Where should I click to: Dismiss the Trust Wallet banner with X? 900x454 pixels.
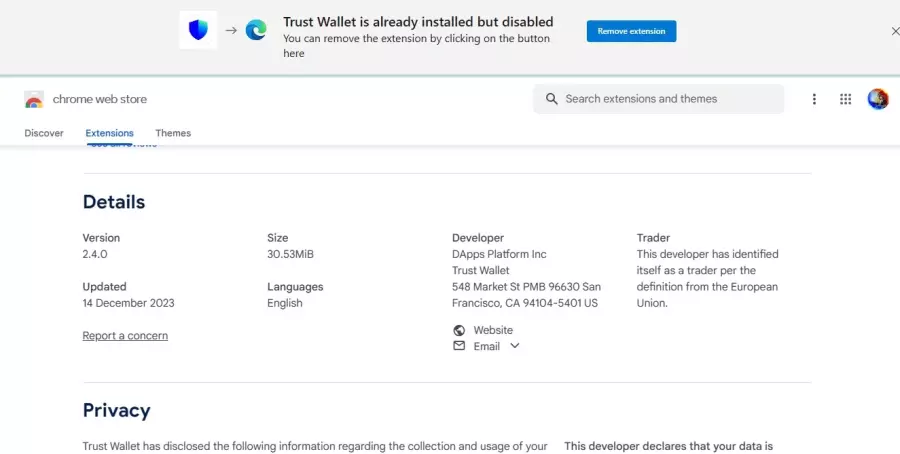pyautogui.click(x=895, y=31)
